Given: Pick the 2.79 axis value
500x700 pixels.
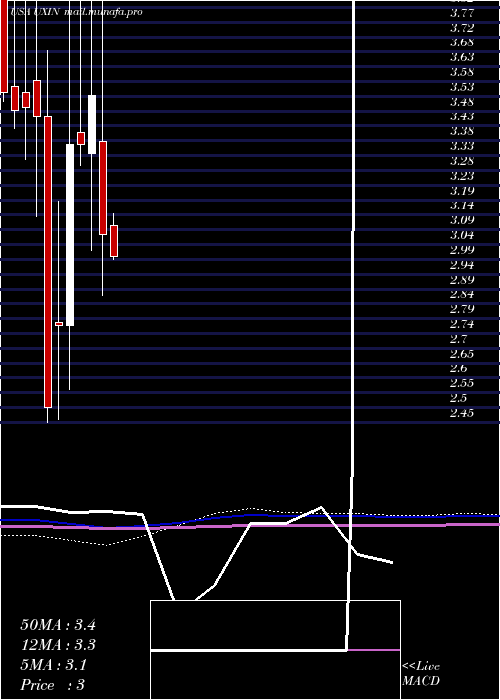Looking at the screenshot, I should coord(462,309).
